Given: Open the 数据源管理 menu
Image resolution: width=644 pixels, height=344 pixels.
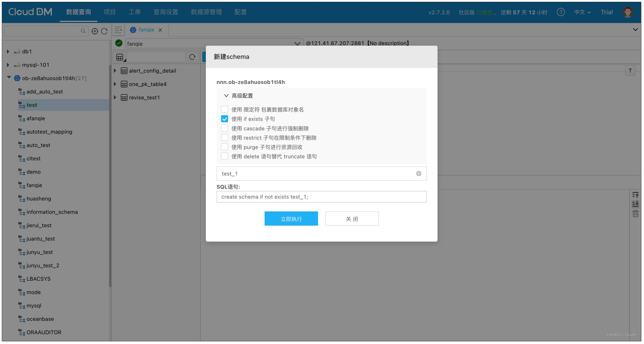Looking at the screenshot, I should (206, 12).
